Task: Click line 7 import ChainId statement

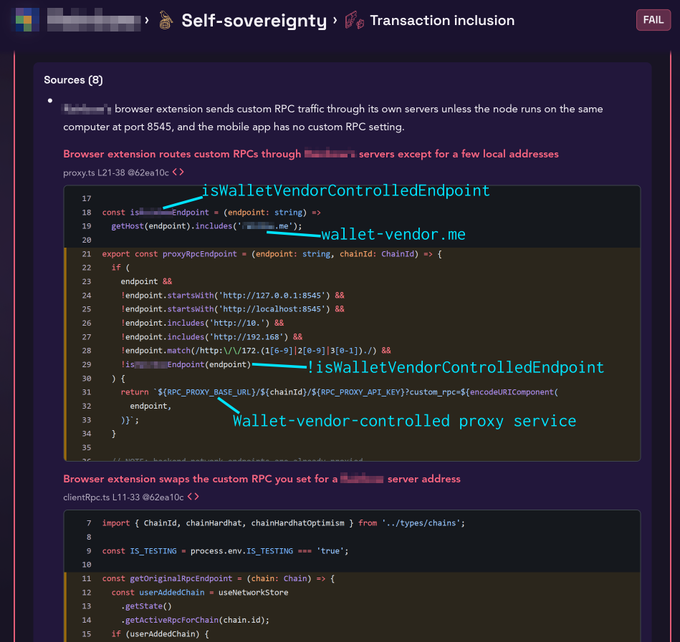Action: coord(283,523)
